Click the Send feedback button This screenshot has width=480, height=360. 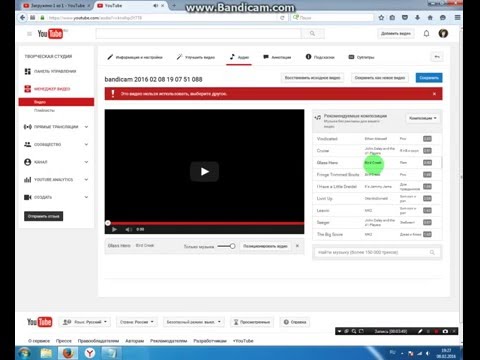(x=43, y=216)
